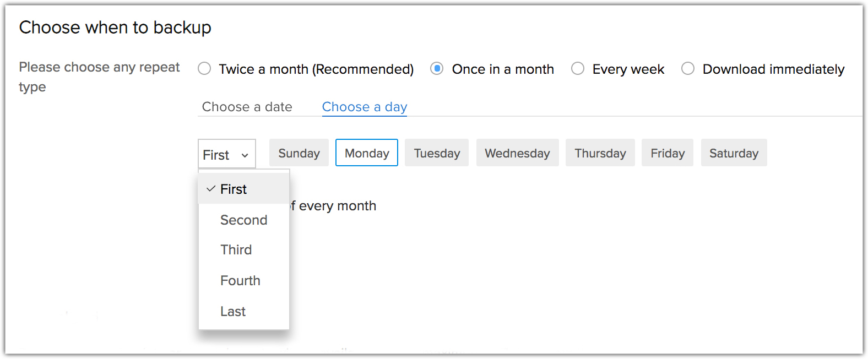The image size is (868, 359).
Task: Set backup day to Friday
Action: [668, 153]
